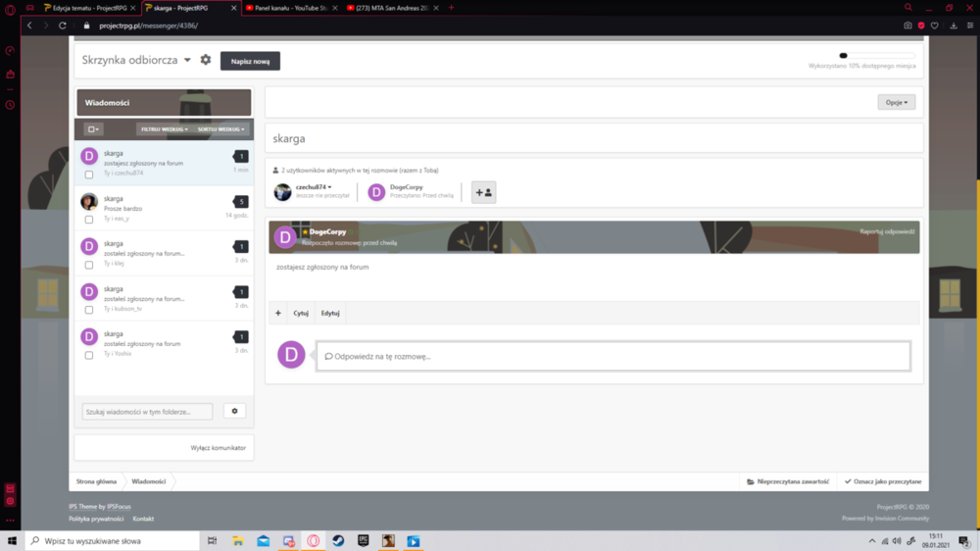Open the Polityka prywatności footer link
The image size is (980, 551).
96,519
